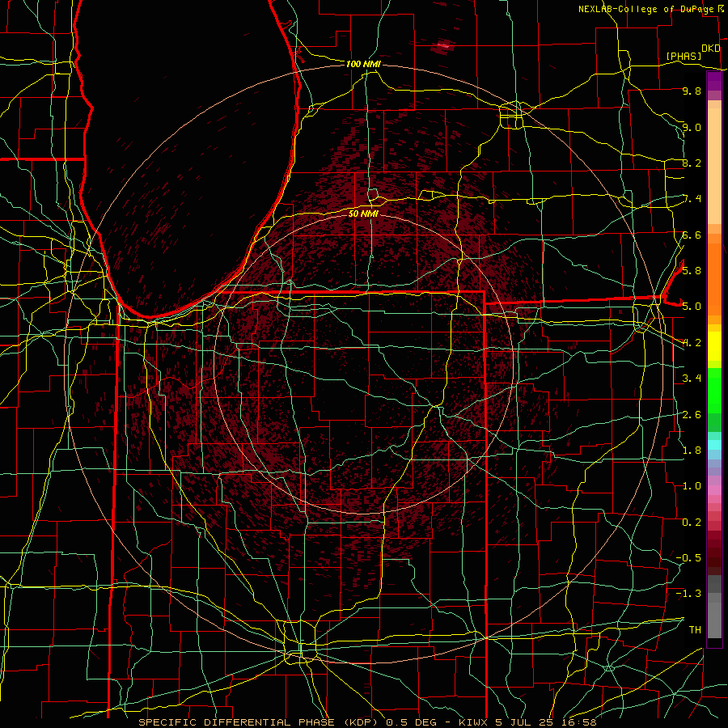Image resolution: width=728 pixels, height=728 pixels.
Task: Click the [PHAS] unit label
Action: [684, 56]
